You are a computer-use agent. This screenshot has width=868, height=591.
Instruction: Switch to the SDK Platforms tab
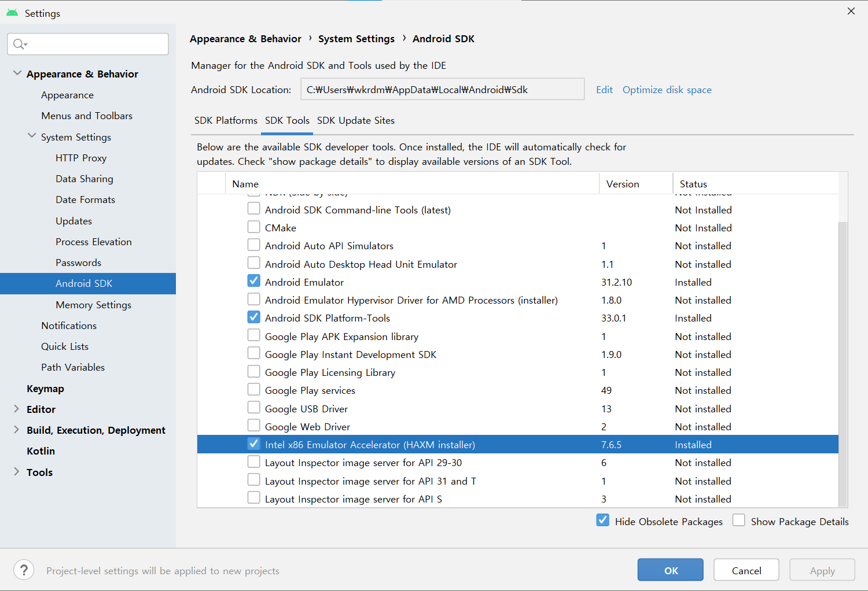point(226,120)
